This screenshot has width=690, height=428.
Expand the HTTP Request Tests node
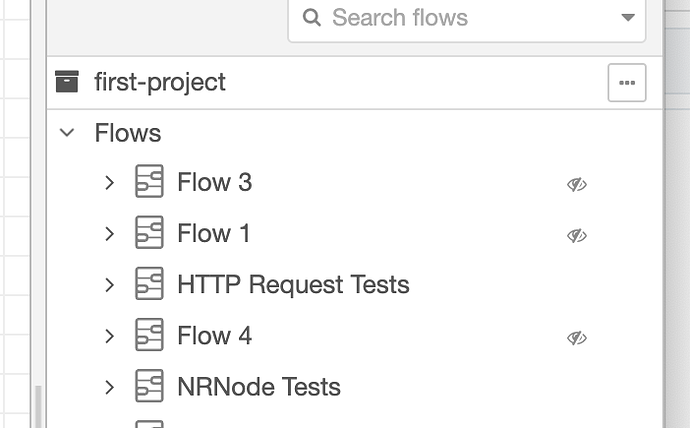(110, 285)
